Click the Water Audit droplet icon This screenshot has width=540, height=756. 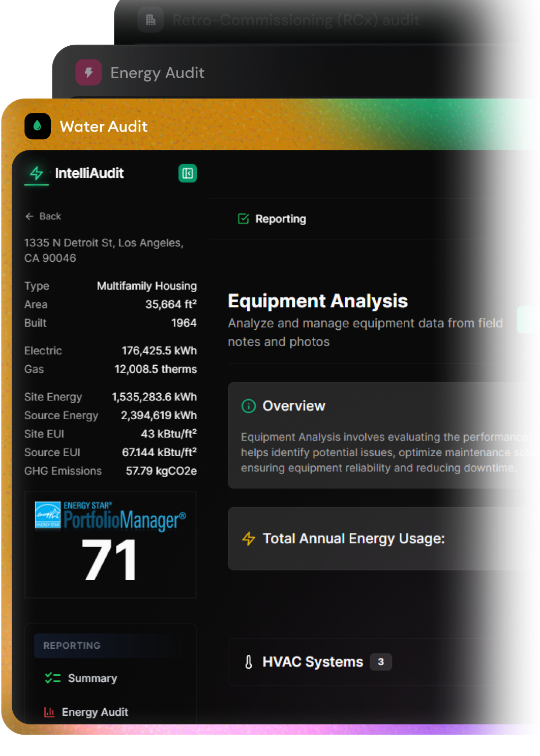tap(37, 127)
